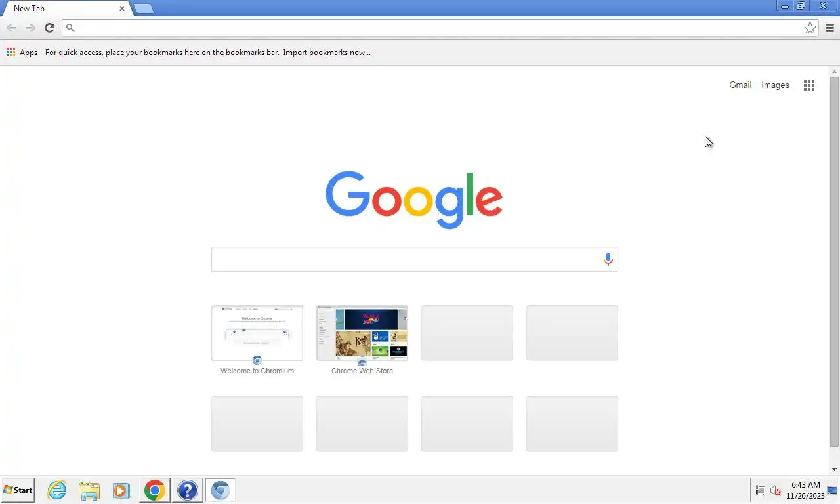
Task: Bookmark this page with the star icon
Action: [810, 28]
